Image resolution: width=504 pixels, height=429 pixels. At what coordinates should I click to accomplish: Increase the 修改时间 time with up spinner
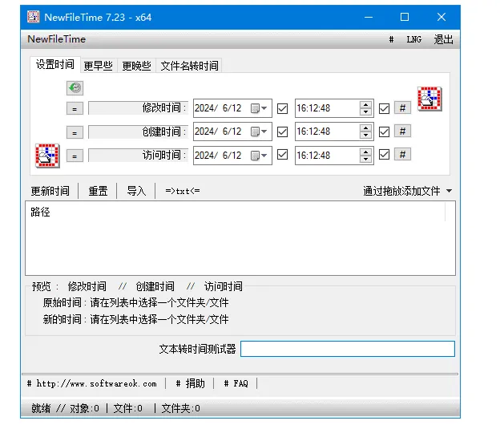tap(366, 104)
